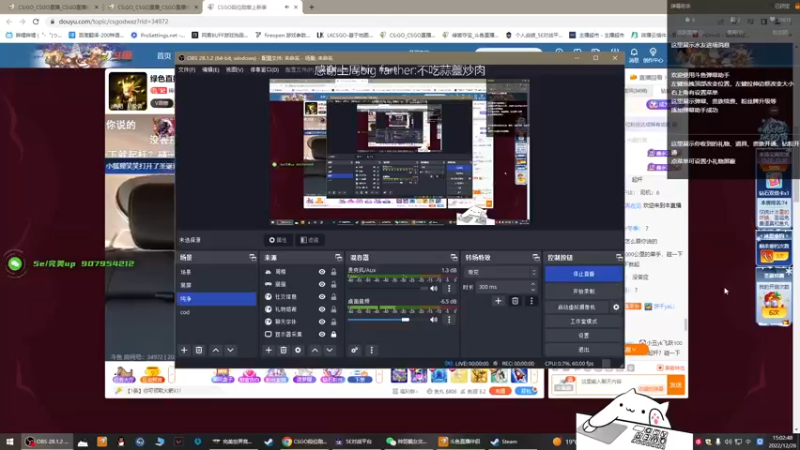Add a transition with the plus icon in 转场特效
This screenshot has width=800, height=450.
pyautogui.click(x=498, y=302)
